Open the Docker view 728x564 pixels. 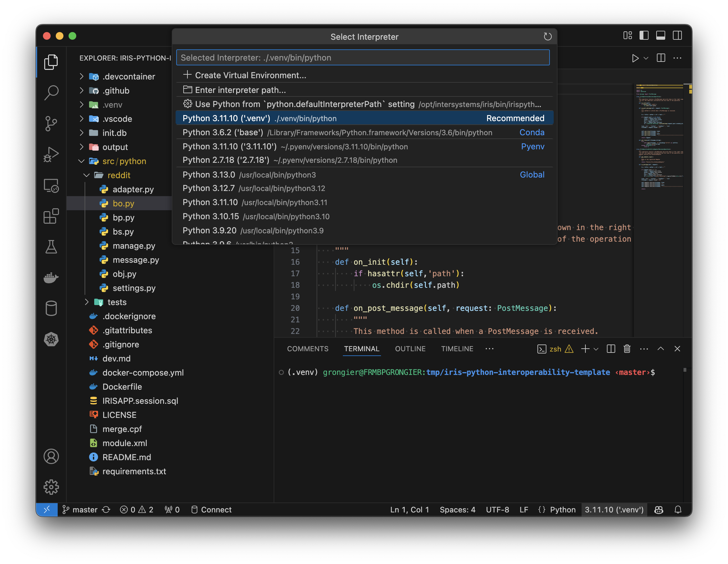[51, 278]
